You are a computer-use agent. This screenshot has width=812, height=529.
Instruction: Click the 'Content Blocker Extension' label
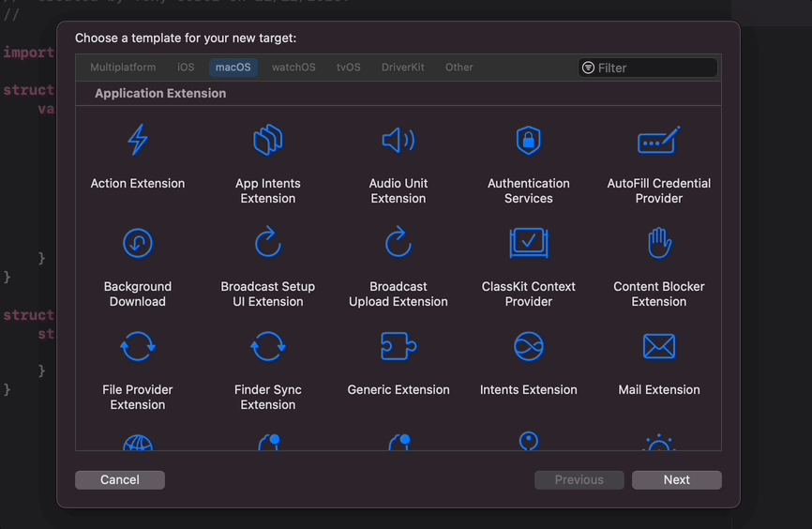(x=659, y=294)
